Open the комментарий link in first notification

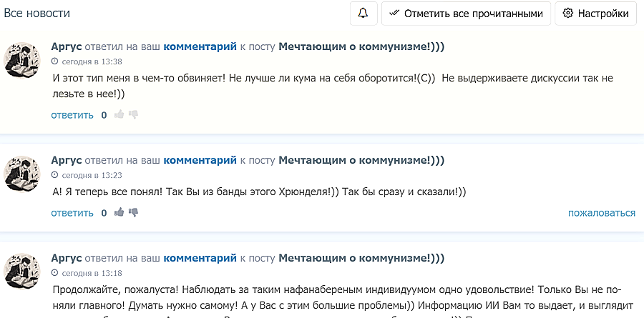[200, 46]
